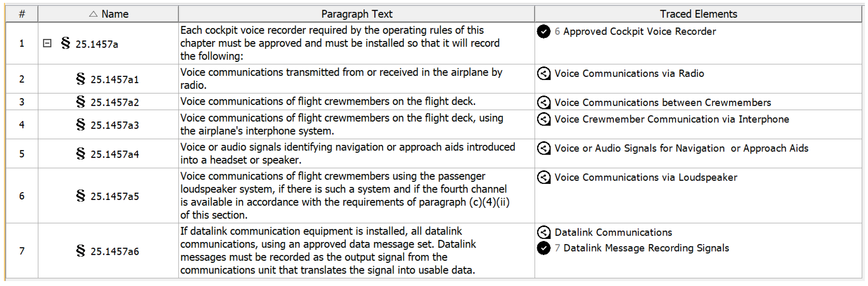Click the trace icon beside Datalink Communications
Image resolution: width=868 pixels, height=286 pixels.
click(x=543, y=232)
